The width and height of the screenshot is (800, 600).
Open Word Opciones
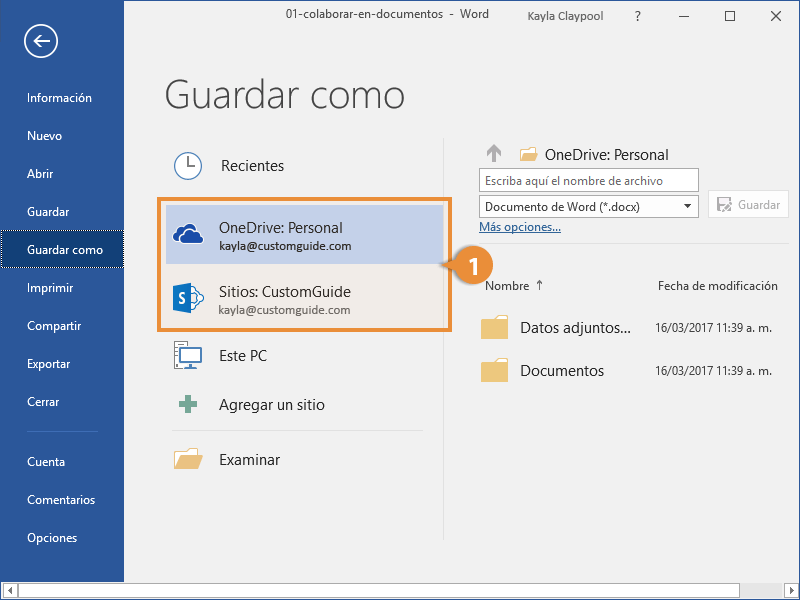(52, 538)
